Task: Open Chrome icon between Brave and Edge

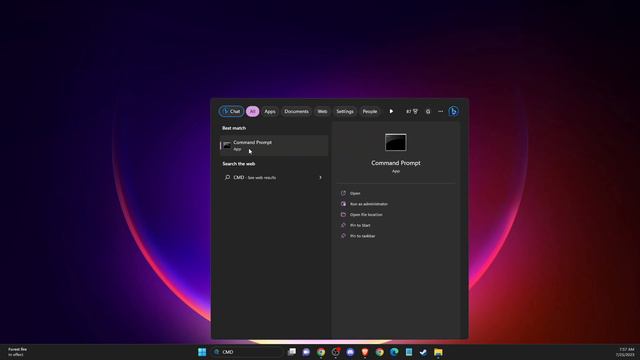Action: pos(380,352)
